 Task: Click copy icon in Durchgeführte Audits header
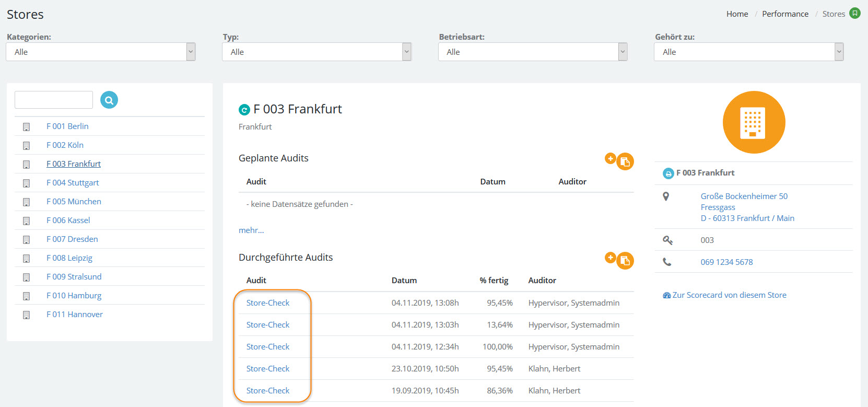coord(625,261)
